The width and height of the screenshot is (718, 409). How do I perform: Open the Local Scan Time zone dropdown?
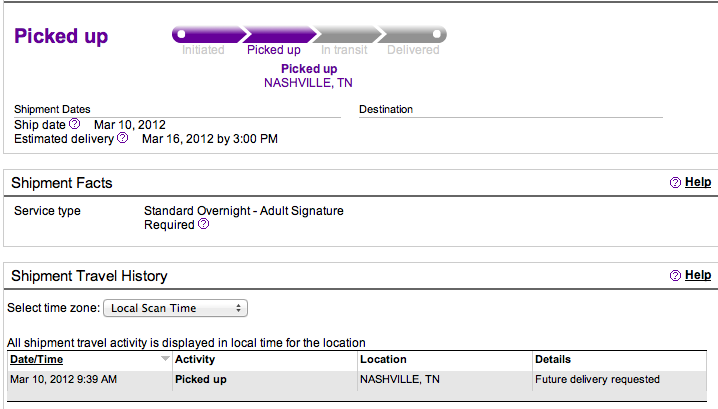[x=176, y=308]
